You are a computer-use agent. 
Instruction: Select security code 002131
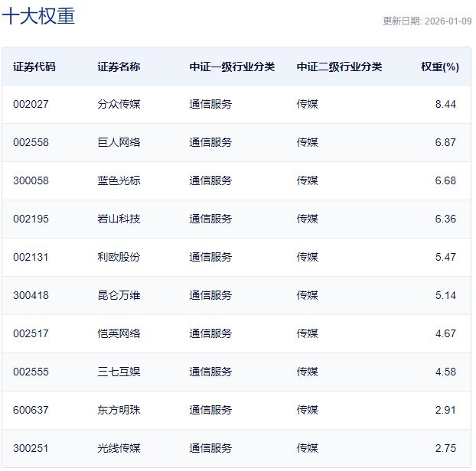31,257
